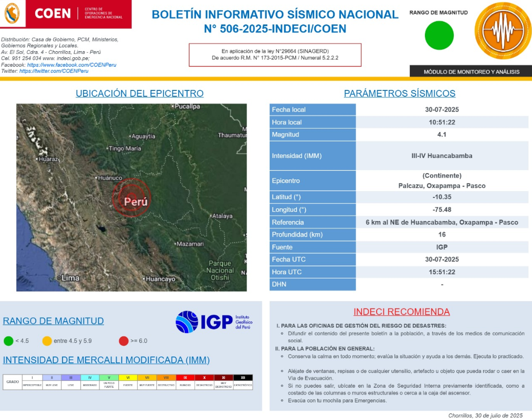Click the Hora local value 10:51:22
The width and height of the screenshot is (532, 419).
442,122
